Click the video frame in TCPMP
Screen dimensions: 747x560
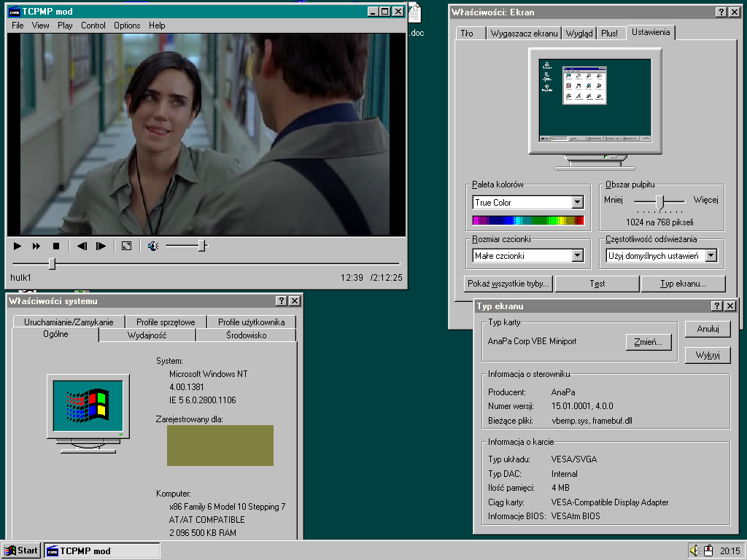click(x=206, y=134)
